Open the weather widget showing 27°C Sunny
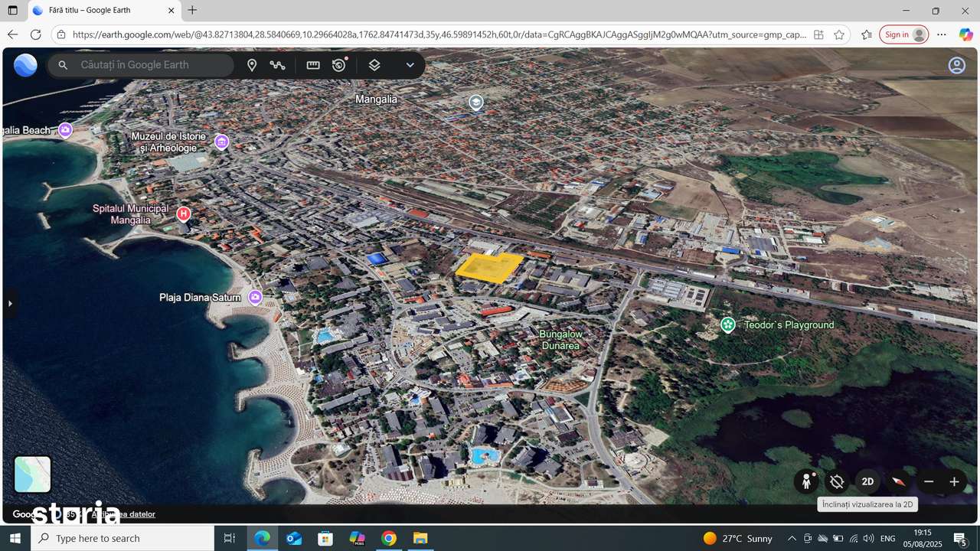 point(738,538)
